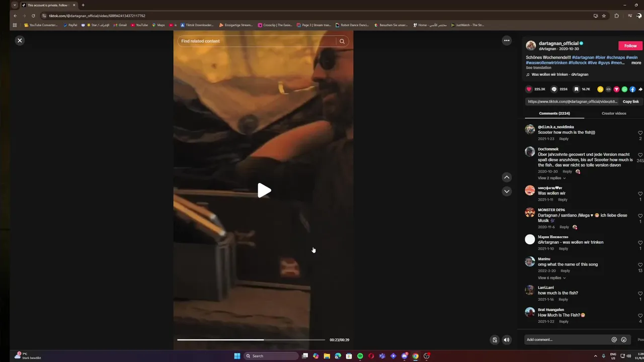Reply to Maninu's comment
Image resolution: width=644 pixels, height=362 pixels.
tap(565, 270)
